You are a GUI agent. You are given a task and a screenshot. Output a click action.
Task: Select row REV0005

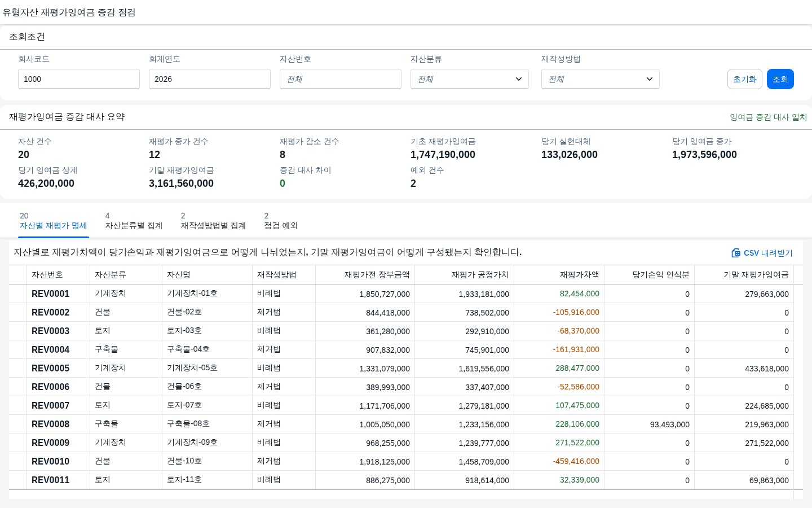coord(401,368)
